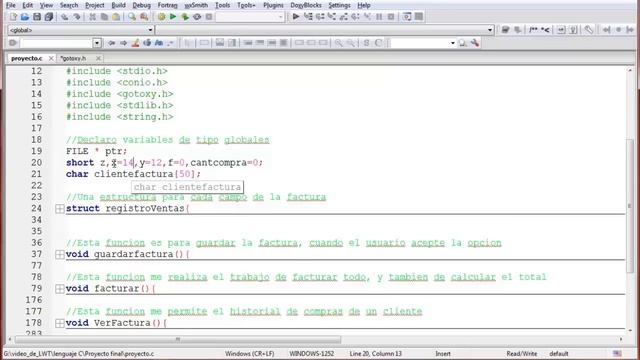Screen dimensions: 640x360
Task: Click the New file icon
Action: [x=13, y=17]
